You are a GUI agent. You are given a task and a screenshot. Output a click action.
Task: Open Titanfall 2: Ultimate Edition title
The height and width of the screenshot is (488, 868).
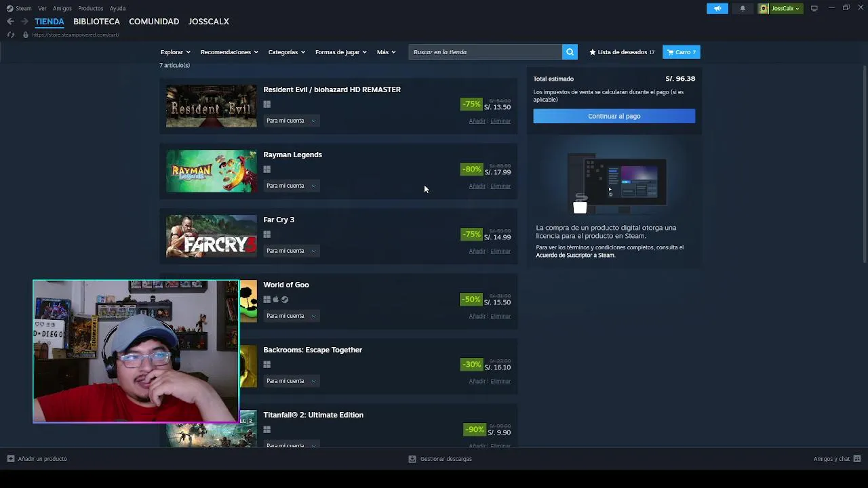(x=313, y=415)
